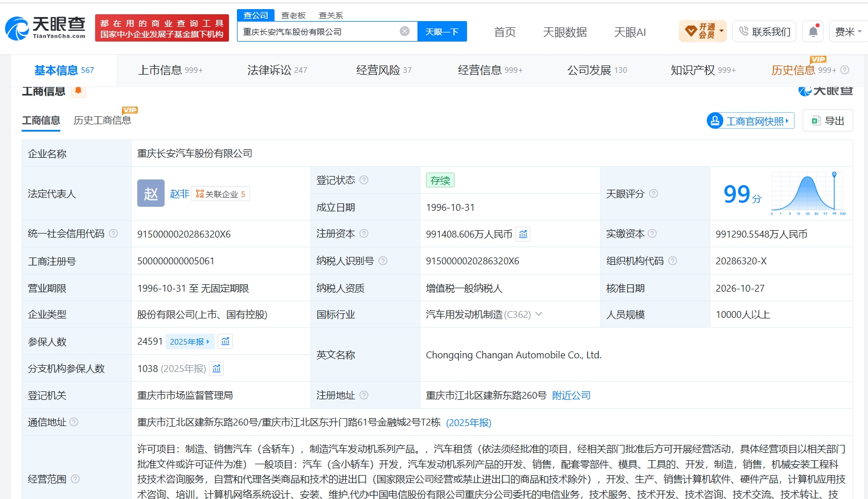Export data with the 导出 button
Image resolution: width=868 pixels, height=499 pixels.
(x=828, y=121)
